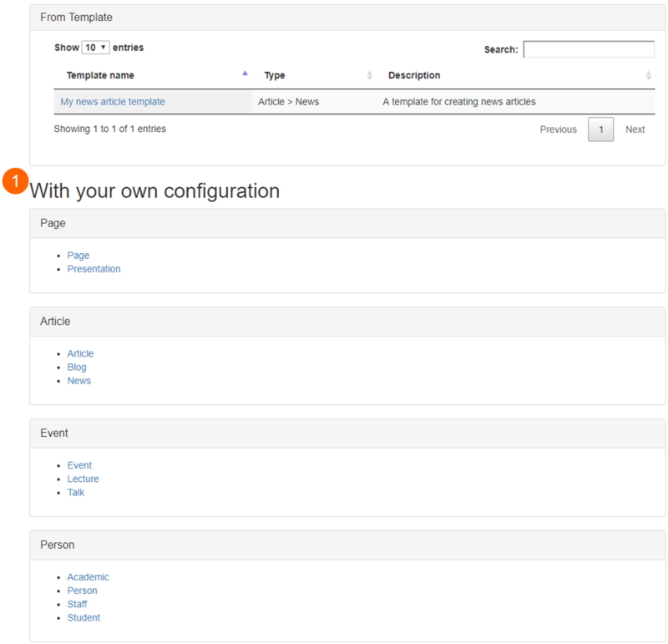Choose Blog content type link
Viewport: 668px width, 644px height.
[77, 368]
